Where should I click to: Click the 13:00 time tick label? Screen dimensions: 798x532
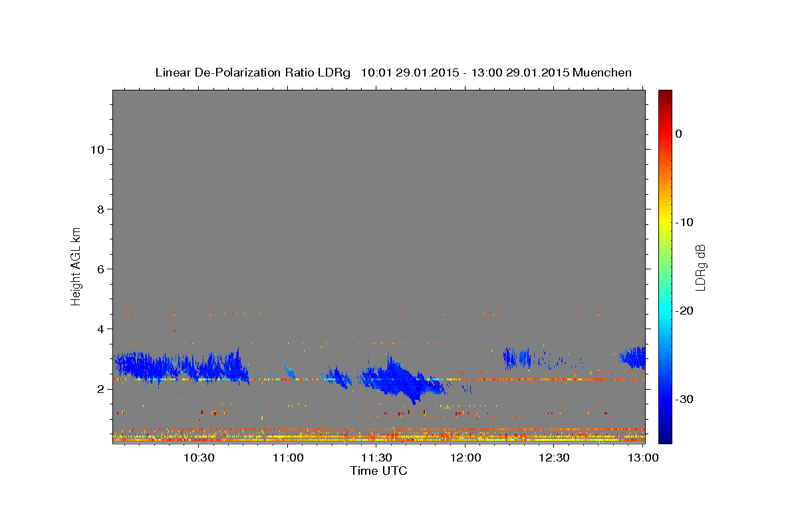tap(643, 458)
